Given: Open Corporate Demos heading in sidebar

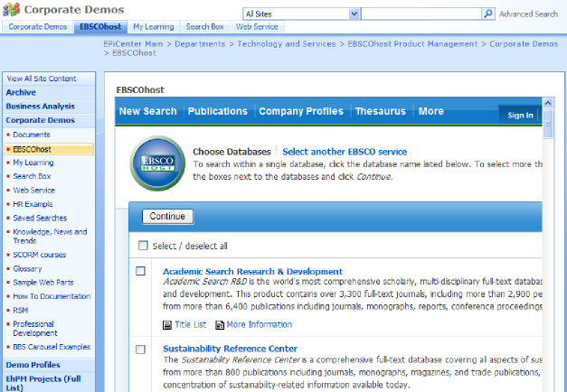Looking at the screenshot, I should 40,120.
